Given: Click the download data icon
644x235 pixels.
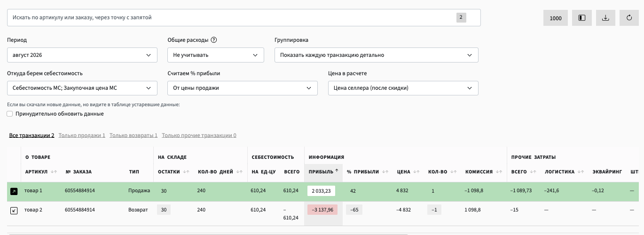Looking at the screenshot, I should click(605, 18).
